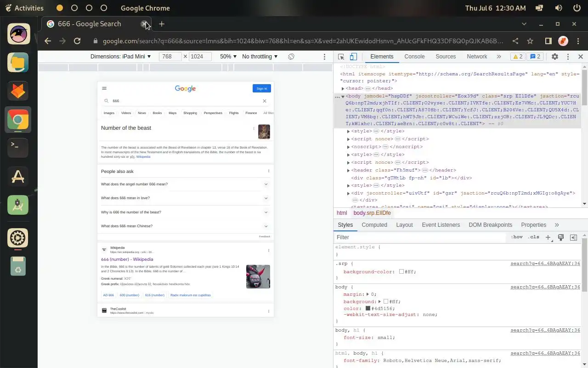Open the Event Listeners tab

[x=441, y=225]
